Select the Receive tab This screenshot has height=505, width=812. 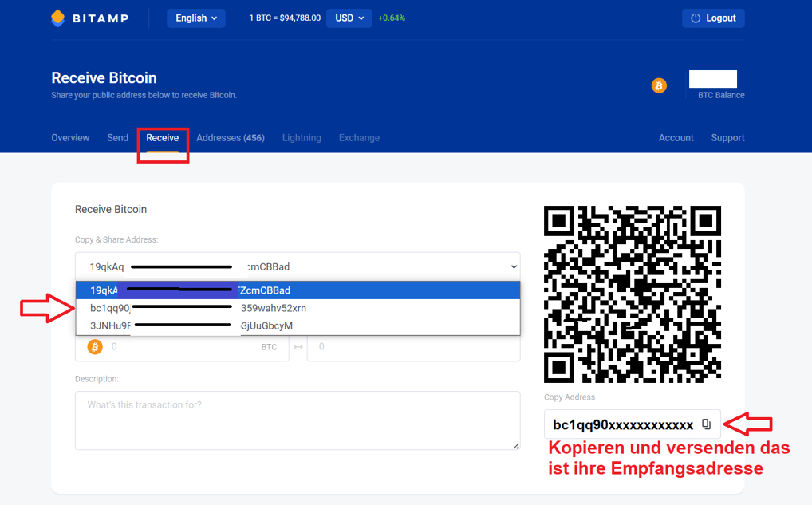162,138
